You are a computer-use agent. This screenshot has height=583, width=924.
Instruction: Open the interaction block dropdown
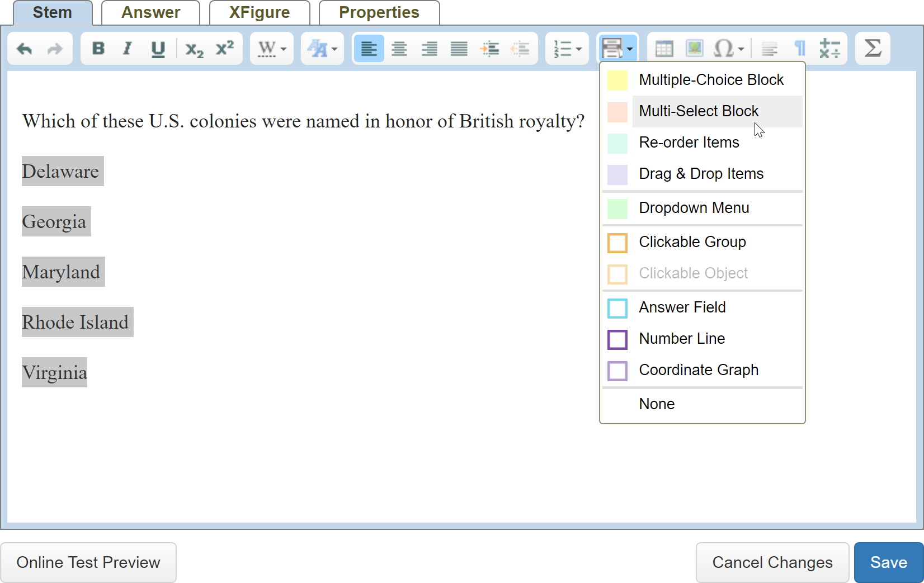coord(617,49)
